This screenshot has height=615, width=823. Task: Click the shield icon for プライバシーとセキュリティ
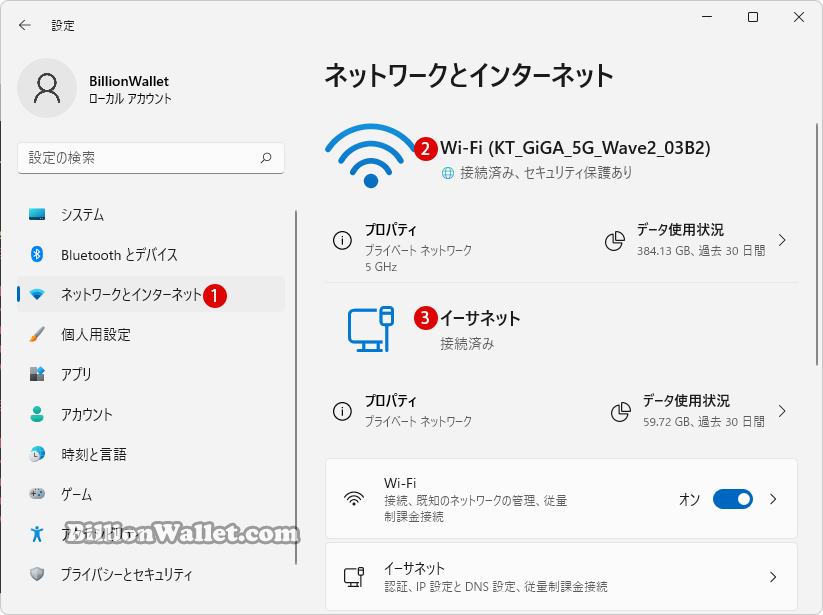point(37,574)
